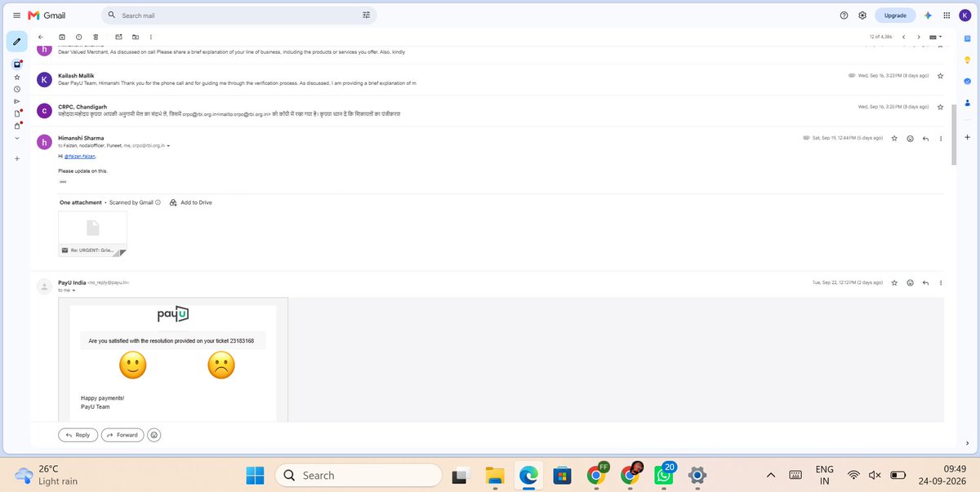Star the PayU India message

point(895,282)
